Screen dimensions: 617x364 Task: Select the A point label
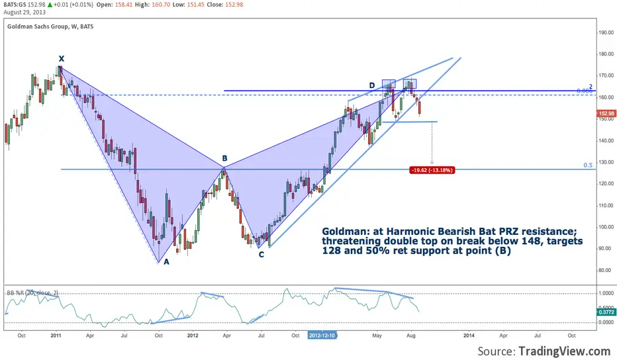[x=166, y=261]
